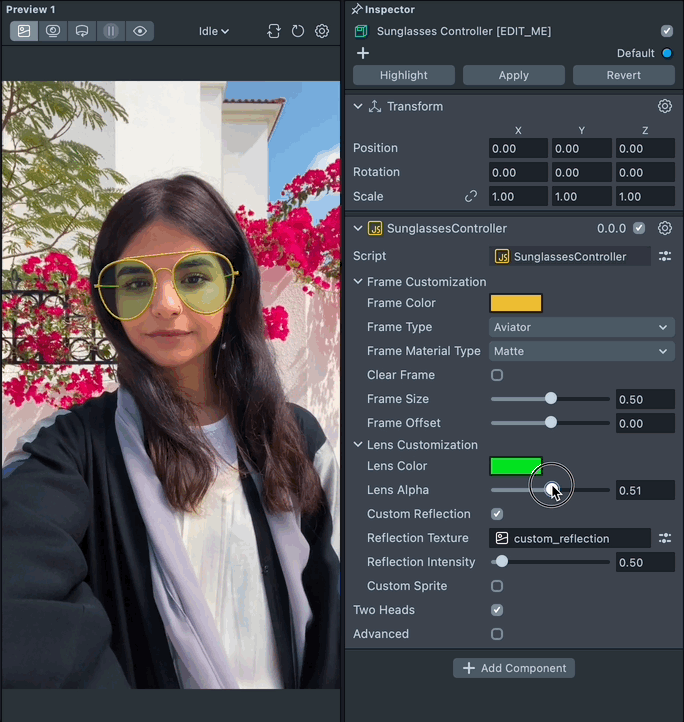The width and height of the screenshot is (684, 722).
Task: Open the yellow Frame Color swatch
Action: tap(516, 303)
